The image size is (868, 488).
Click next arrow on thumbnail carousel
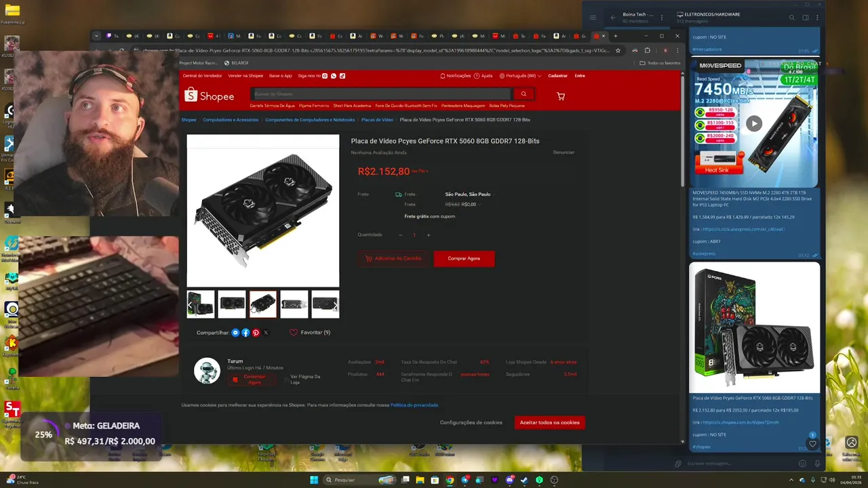[x=335, y=305]
